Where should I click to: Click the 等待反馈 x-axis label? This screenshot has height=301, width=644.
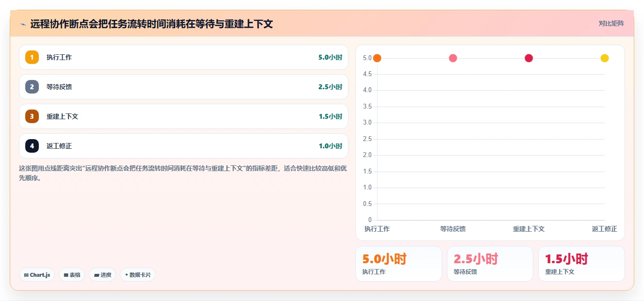453,229
